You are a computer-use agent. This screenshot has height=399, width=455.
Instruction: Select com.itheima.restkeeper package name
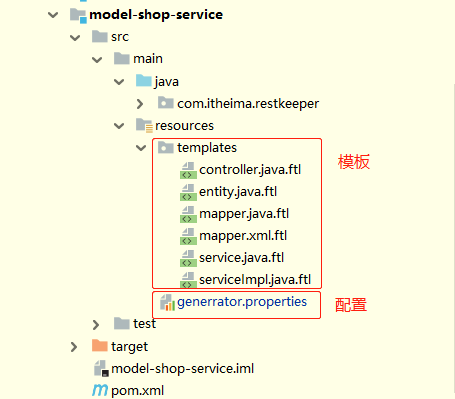click(248, 104)
